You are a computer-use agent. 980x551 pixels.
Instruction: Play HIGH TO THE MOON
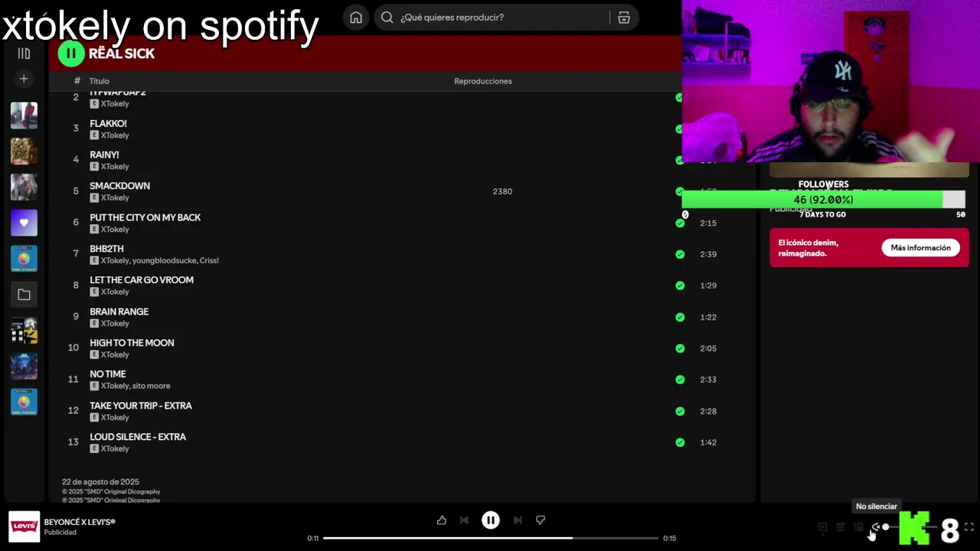132,343
